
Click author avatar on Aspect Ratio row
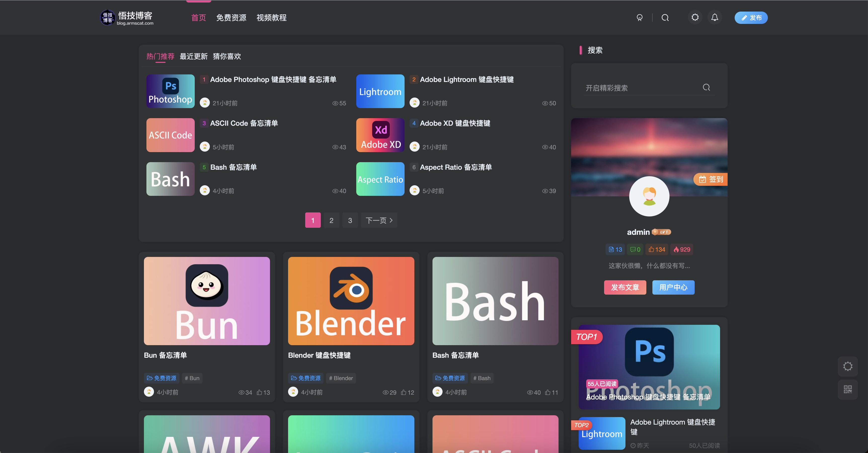pyautogui.click(x=414, y=190)
